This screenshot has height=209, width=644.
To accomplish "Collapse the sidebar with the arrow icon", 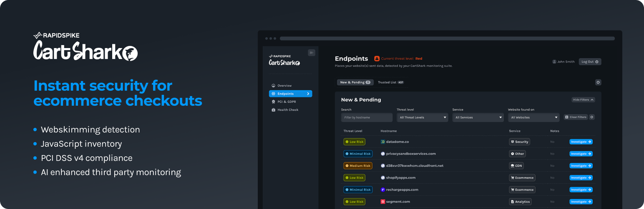I will point(311,53).
